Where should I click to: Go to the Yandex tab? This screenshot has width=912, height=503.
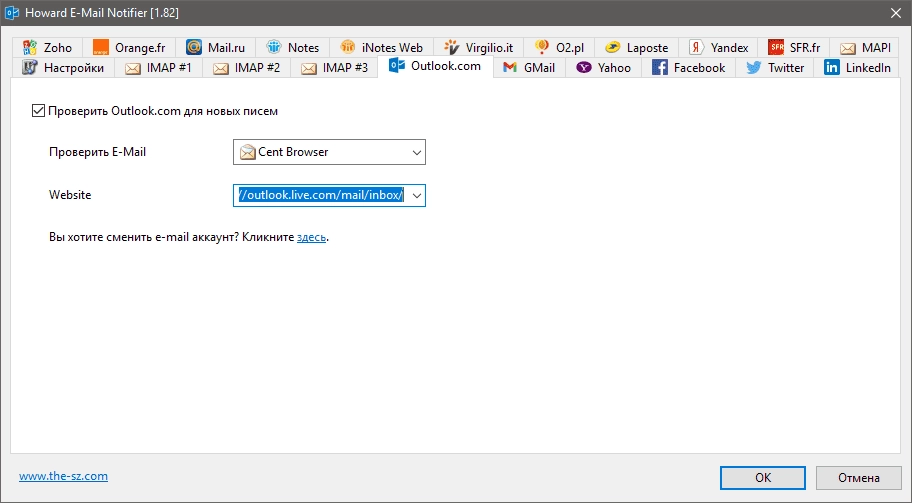(718, 47)
